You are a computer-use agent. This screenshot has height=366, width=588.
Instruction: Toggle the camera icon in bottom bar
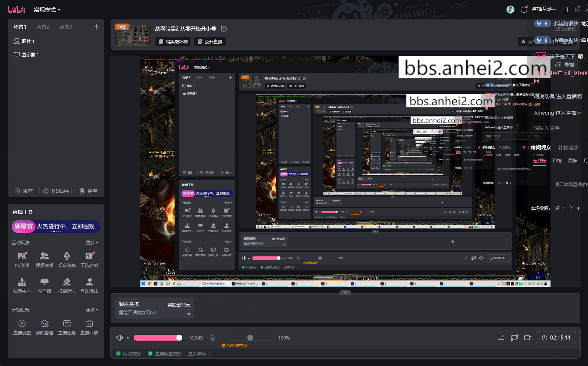528,338
